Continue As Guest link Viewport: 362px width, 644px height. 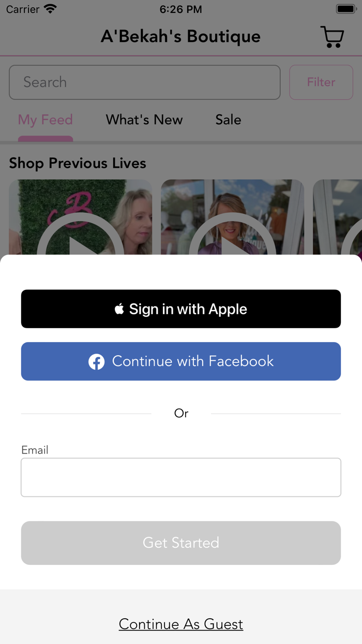pyautogui.click(x=181, y=624)
